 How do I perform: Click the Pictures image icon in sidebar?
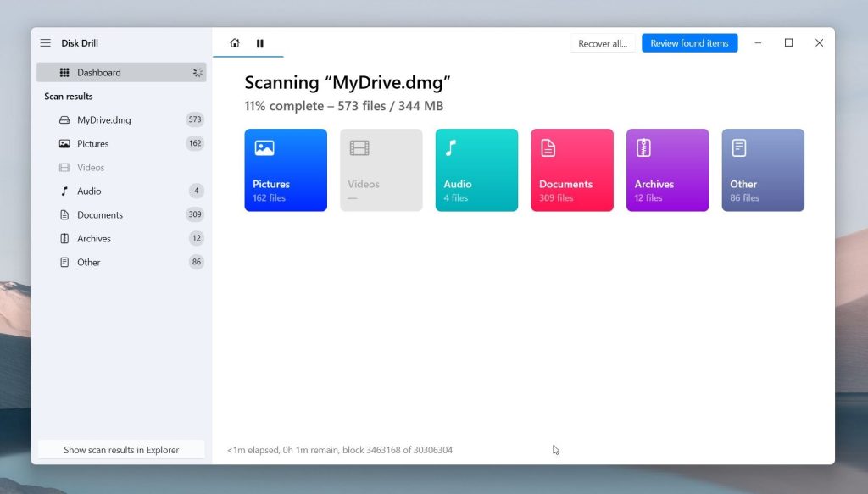pyautogui.click(x=63, y=143)
